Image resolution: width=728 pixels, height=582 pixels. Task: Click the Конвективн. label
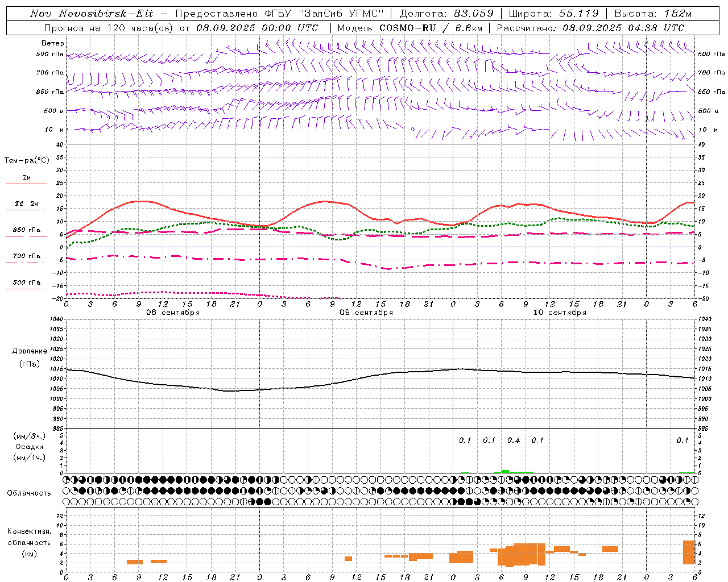point(30,531)
